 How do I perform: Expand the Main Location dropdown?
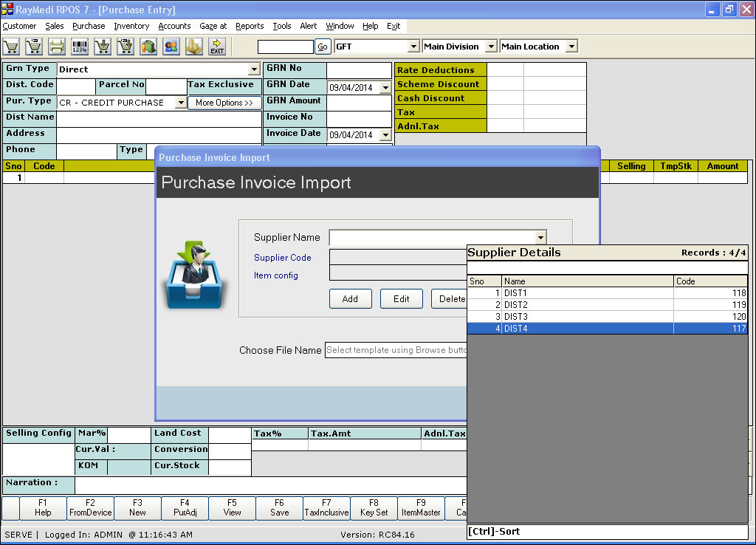(x=572, y=47)
